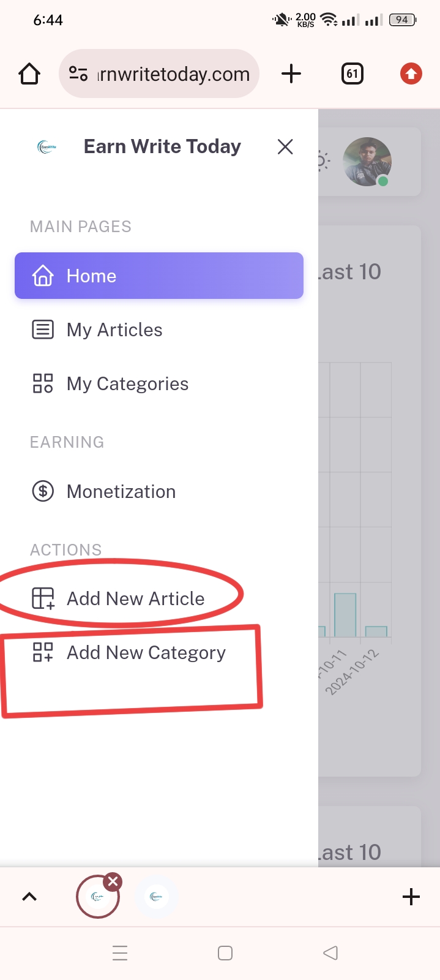Open the user profile avatar
The height and width of the screenshot is (980, 440).
pyautogui.click(x=367, y=162)
